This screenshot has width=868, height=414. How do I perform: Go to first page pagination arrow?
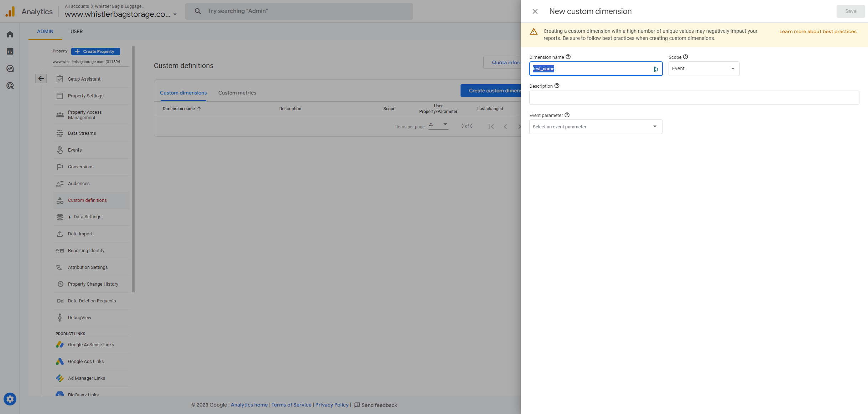click(491, 126)
